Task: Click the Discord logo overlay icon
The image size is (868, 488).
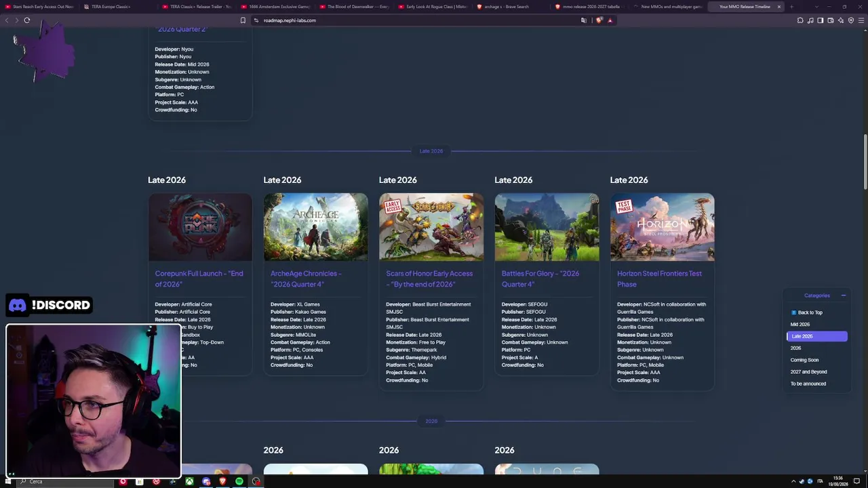Action: (x=18, y=305)
